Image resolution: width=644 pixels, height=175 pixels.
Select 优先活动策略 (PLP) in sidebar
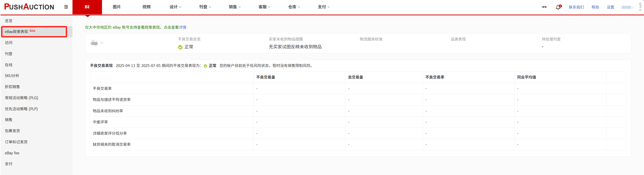[x=36, y=109]
